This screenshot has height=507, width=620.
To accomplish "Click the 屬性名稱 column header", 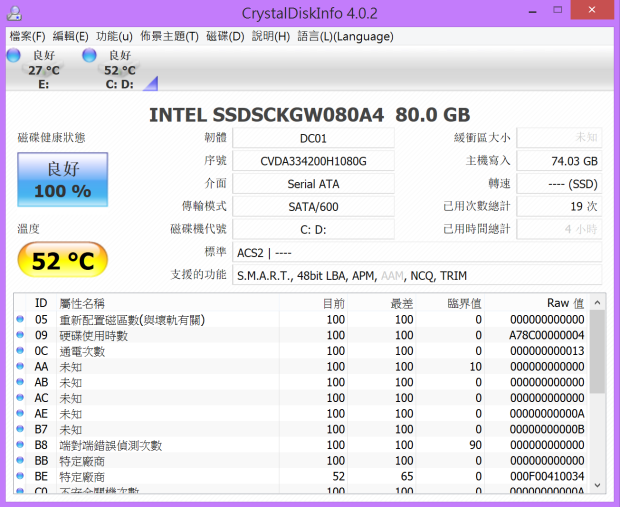I will pos(168,303).
